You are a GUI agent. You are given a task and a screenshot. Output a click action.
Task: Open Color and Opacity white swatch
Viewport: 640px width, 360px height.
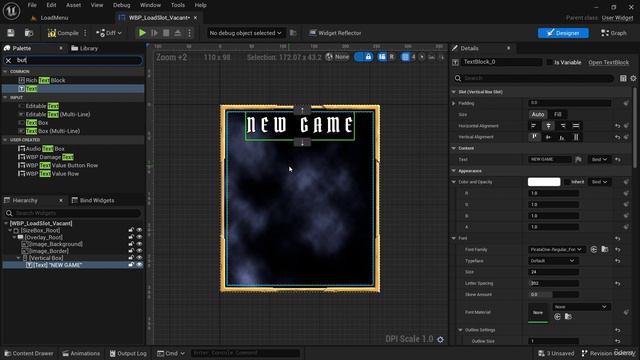pos(544,182)
